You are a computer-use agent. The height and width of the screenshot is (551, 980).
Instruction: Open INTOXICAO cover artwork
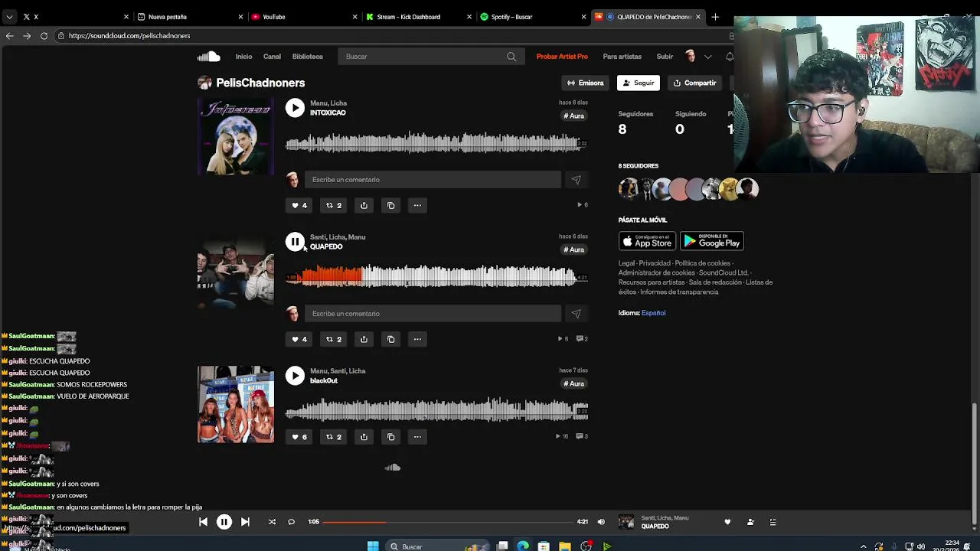236,137
